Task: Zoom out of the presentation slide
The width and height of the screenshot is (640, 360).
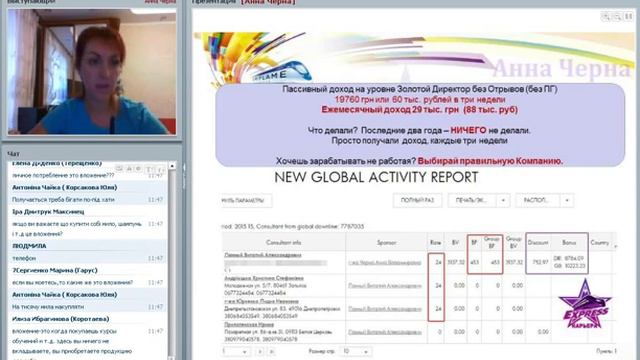Action: pyautogui.click(x=618, y=16)
